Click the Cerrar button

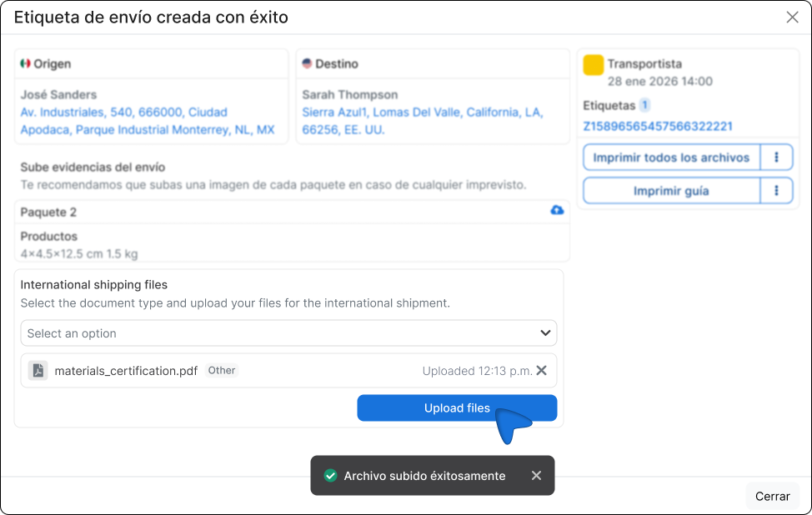(772, 496)
